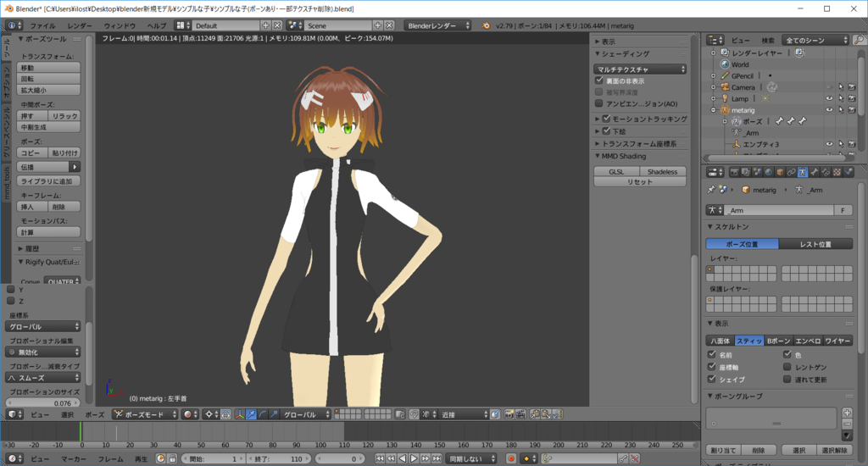Open the マルチテクスチャ shading dropdown
Viewport: 868px width, 466px height.
641,69
